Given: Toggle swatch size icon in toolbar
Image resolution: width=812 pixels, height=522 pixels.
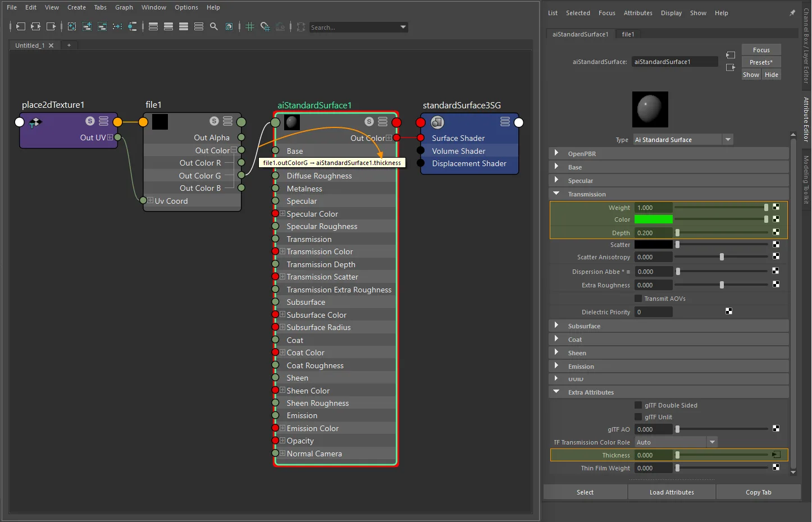Looking at the screenshot, I should pos(229,26).
